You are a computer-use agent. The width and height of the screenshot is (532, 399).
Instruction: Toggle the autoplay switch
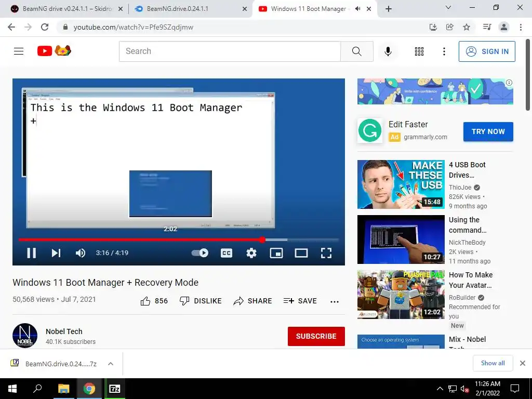click(200, 253)
